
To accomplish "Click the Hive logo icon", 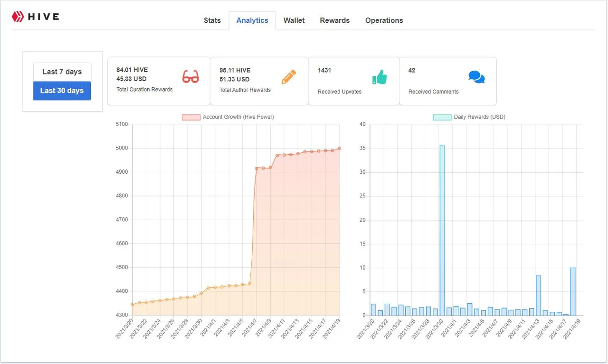I will point(18,17).
